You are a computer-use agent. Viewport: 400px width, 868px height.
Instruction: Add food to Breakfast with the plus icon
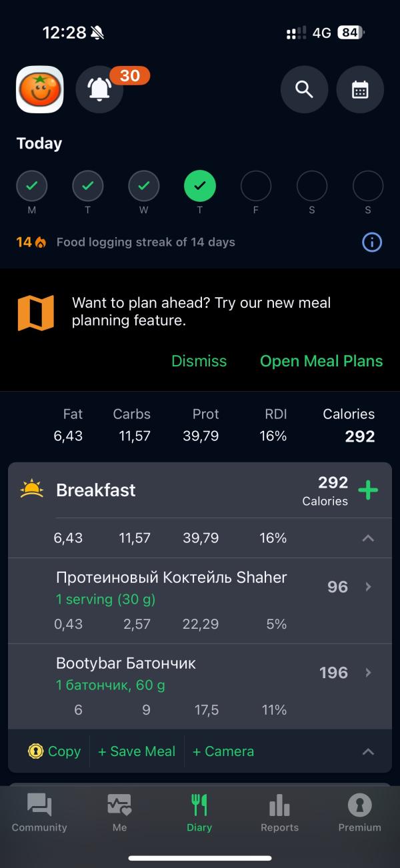coord(368,490)
